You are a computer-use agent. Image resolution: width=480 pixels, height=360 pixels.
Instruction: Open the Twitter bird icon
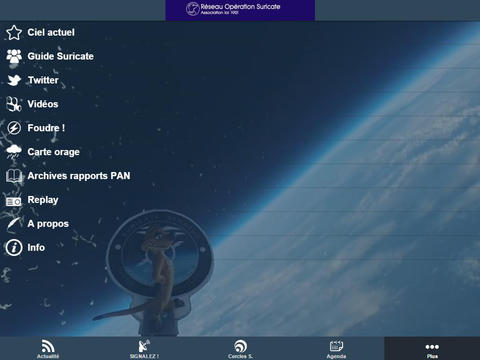14,80
